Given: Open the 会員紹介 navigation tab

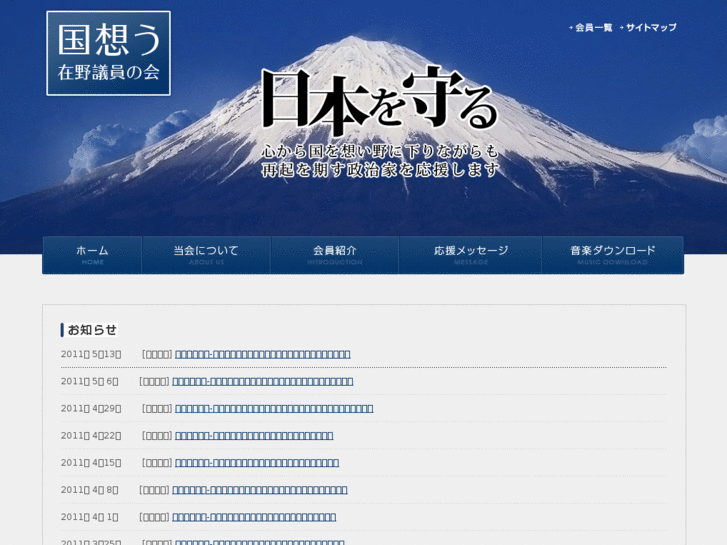Looking at the screenshot, I should (335, 255).
